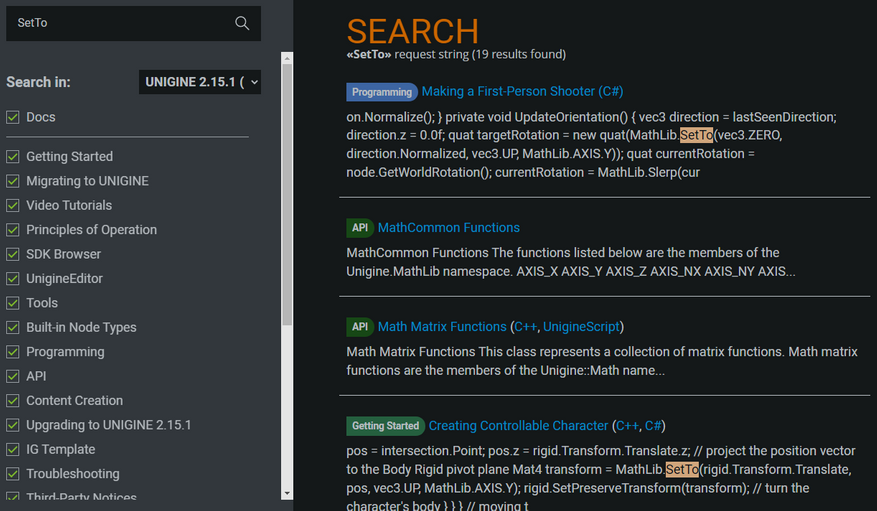
Task: Click the API badge beside MathCommon Functions
Action: [360, 228]
